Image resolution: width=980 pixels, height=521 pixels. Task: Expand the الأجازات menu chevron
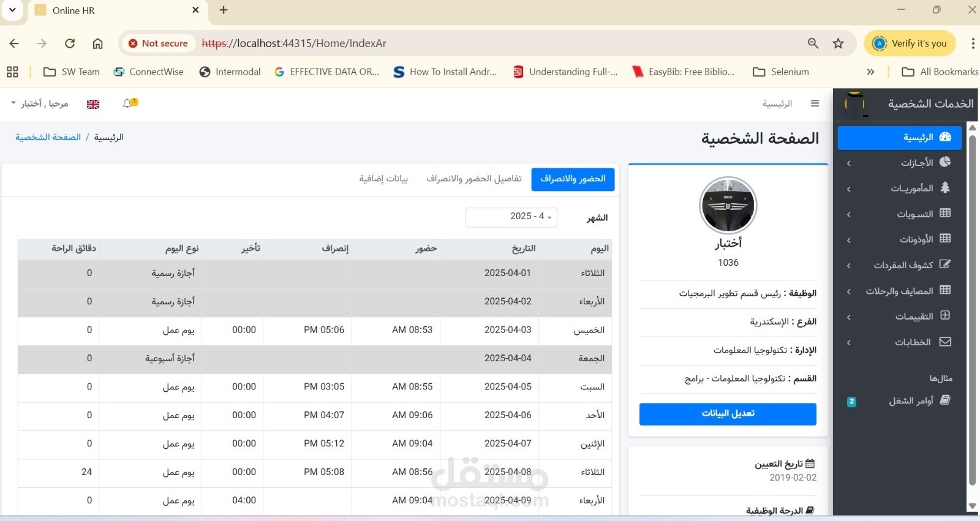point(849,163)
